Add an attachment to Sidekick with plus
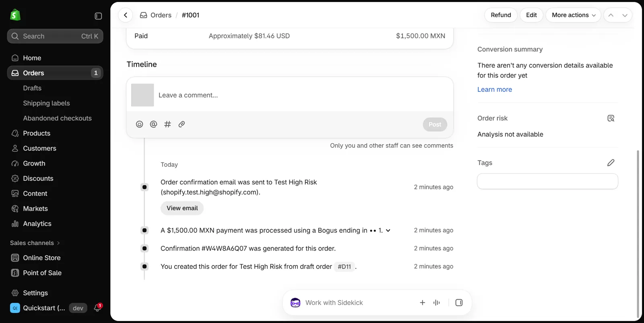644x323 pixels. pyautogui.click(x=422, y=302)
